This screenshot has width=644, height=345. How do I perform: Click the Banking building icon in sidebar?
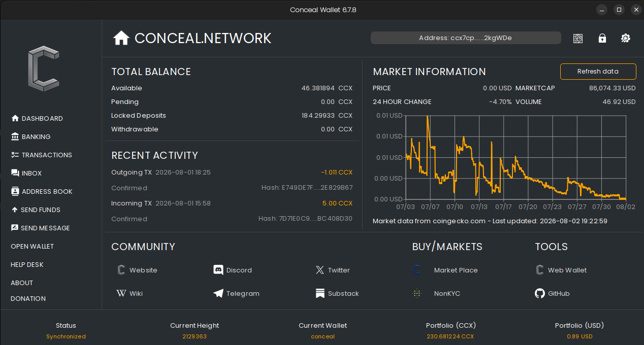point(15,136)
